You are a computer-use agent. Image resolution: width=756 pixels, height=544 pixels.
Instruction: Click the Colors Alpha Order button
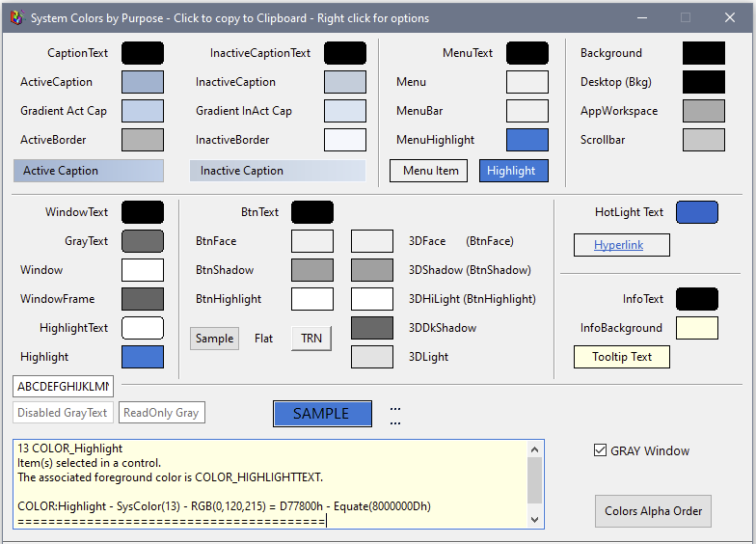[x=653, y=511]
